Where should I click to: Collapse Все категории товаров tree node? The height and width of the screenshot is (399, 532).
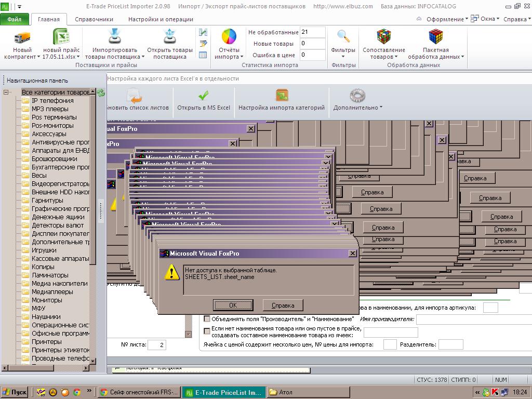(x=6, y=92)
